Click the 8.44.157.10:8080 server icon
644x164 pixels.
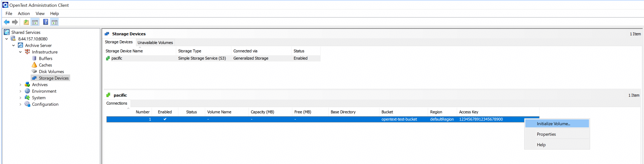pos(14,39)
